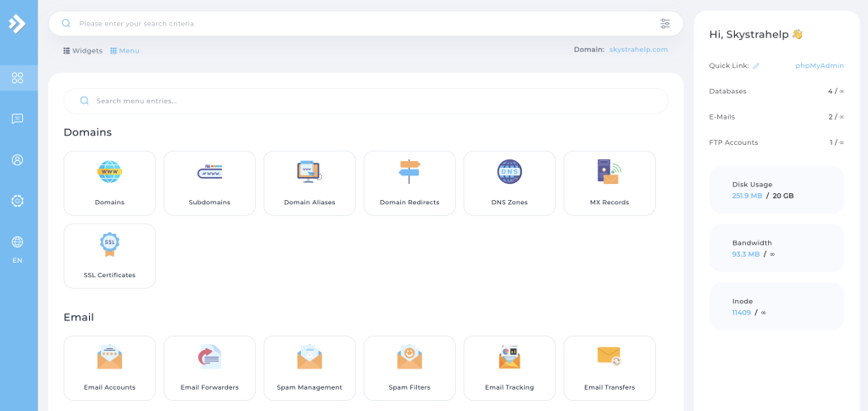The width and height of the screenshot is (868, 411).
Task: Open the Domains icon tile
Action: pos(109,182)
